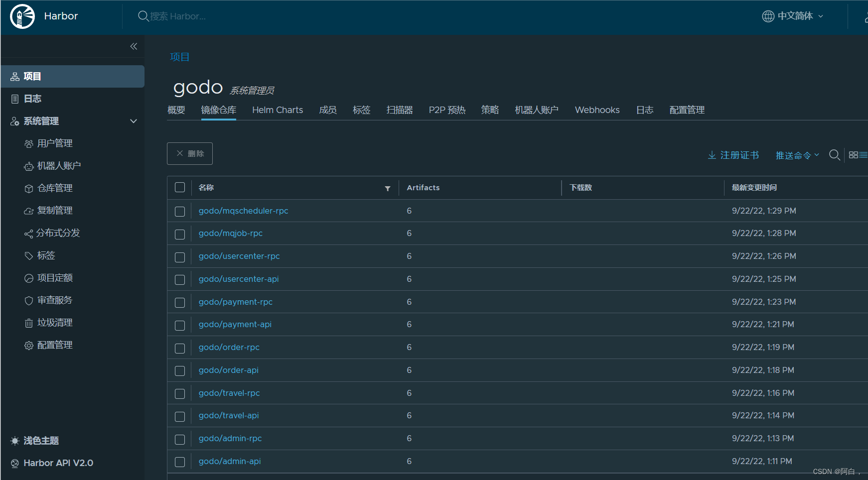The width and height of the screenshot is (868, 480).
Task: Collapse the sidebar with double-chevron icon
Action: (134, 46)
